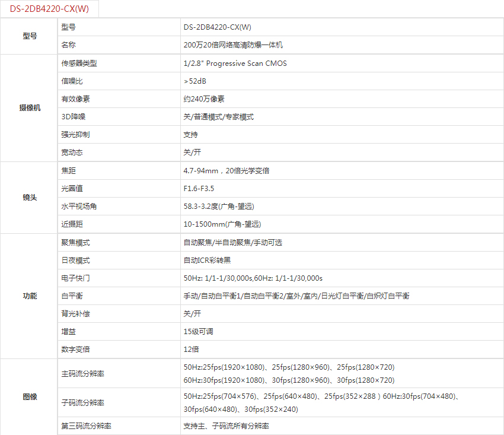The image size is (504, 435).
Task: Click the 聚焦模式 row label
Action: pyautogui.click(x=75, y=243)
